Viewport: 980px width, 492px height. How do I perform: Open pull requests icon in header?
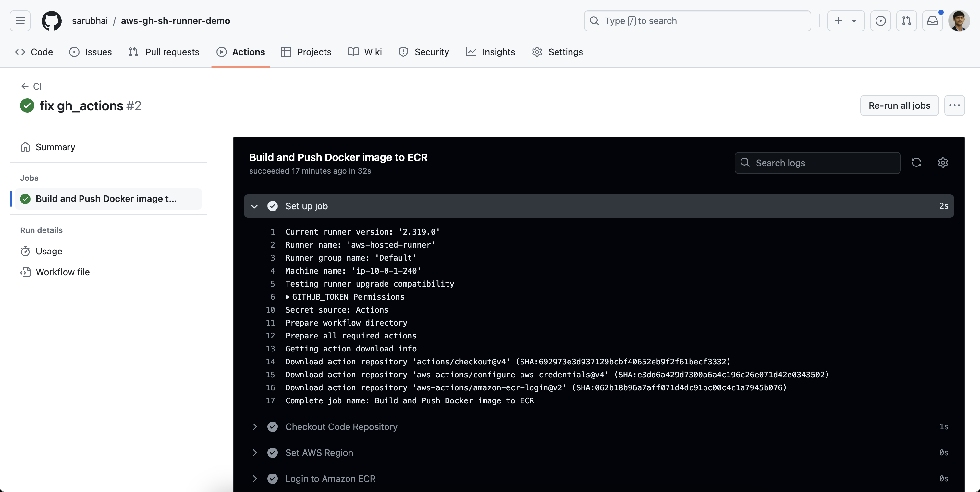(x=906, y=20)
